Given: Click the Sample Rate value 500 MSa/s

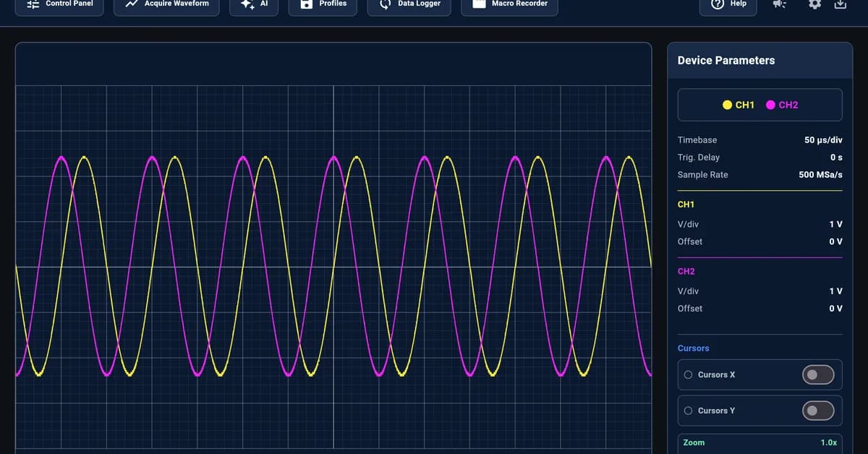Looking at the screenshot, I should (820, 175).
